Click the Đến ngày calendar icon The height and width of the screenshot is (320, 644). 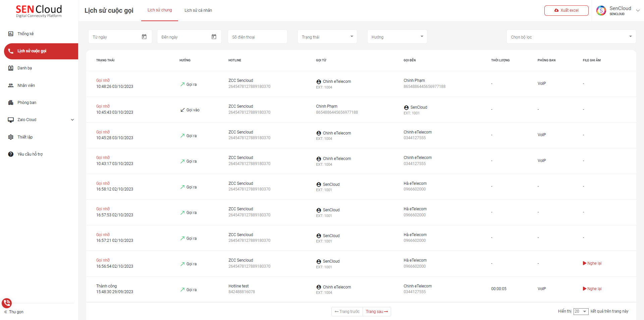[x=214, y=37]
